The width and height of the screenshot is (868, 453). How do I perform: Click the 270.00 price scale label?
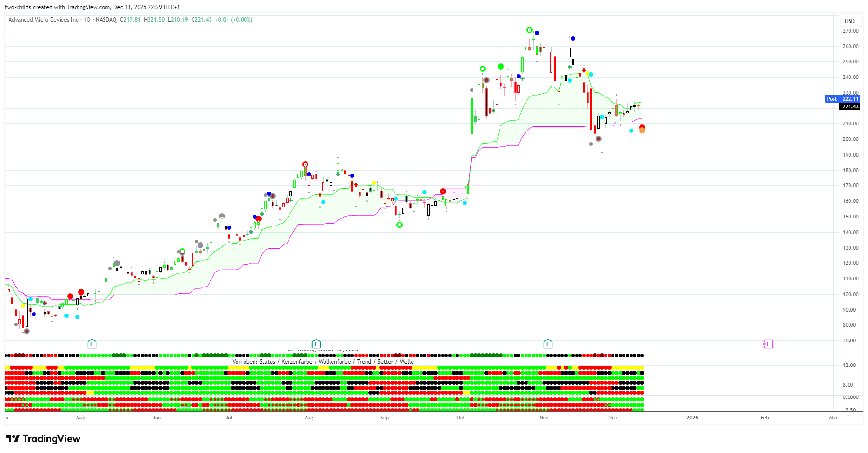pos(850,31)
